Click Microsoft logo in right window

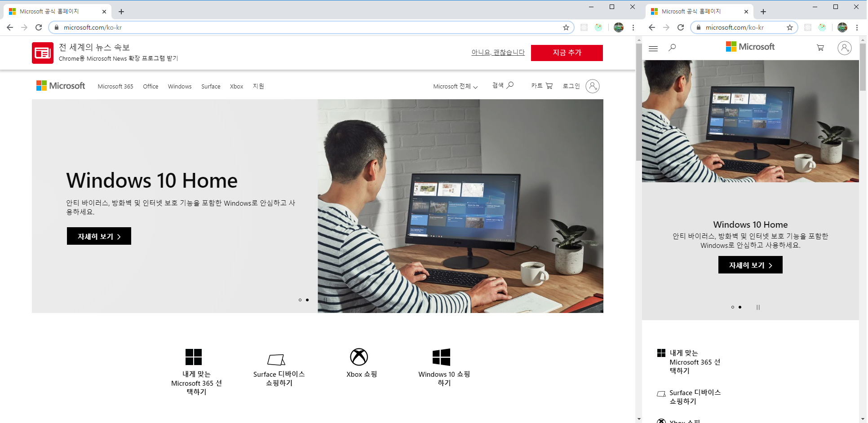tap(750, 47)
